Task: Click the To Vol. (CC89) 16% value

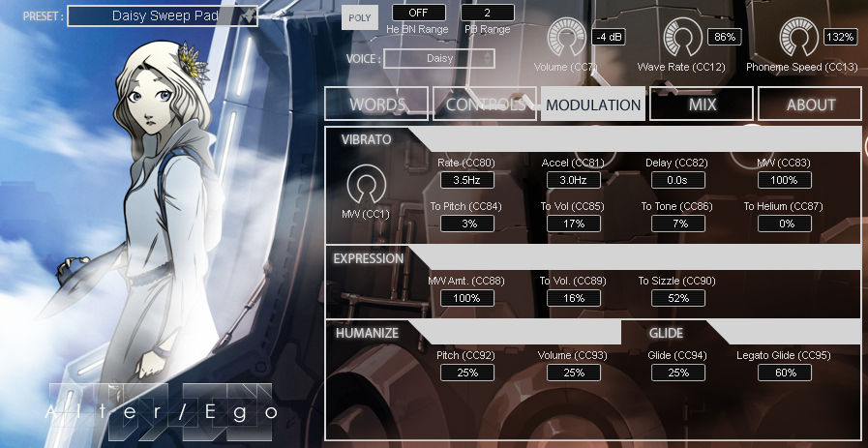Action: click(x=574, y=298)
